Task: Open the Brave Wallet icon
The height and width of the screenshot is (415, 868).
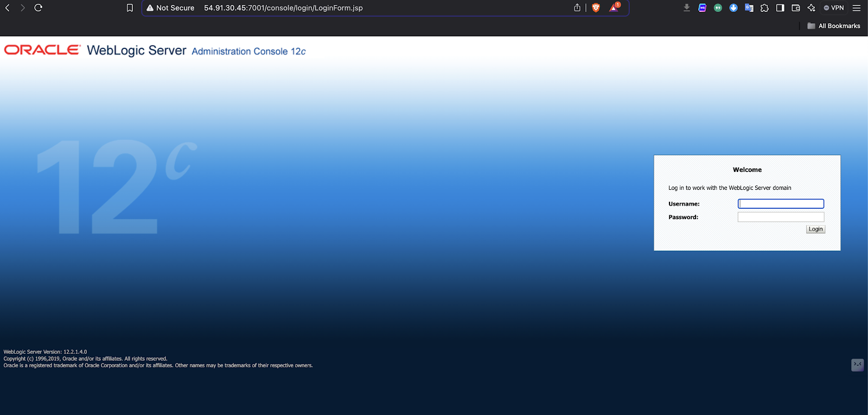Action: (796, 8)
